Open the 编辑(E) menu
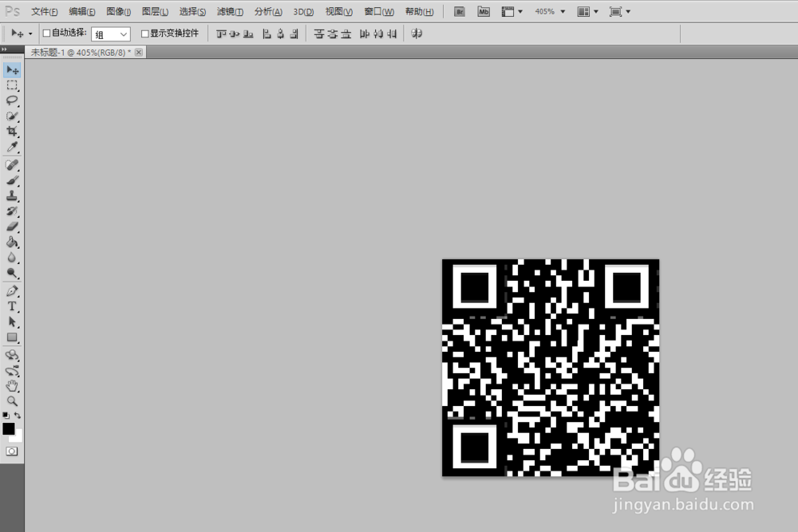798x532 pixels. click(x=82, y=12)
